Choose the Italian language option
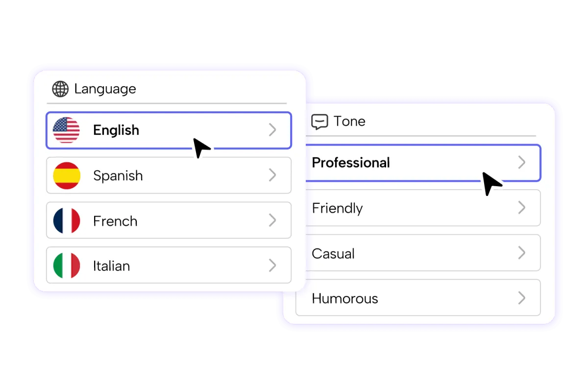588x392 pixels. click(x=112, y=266)
